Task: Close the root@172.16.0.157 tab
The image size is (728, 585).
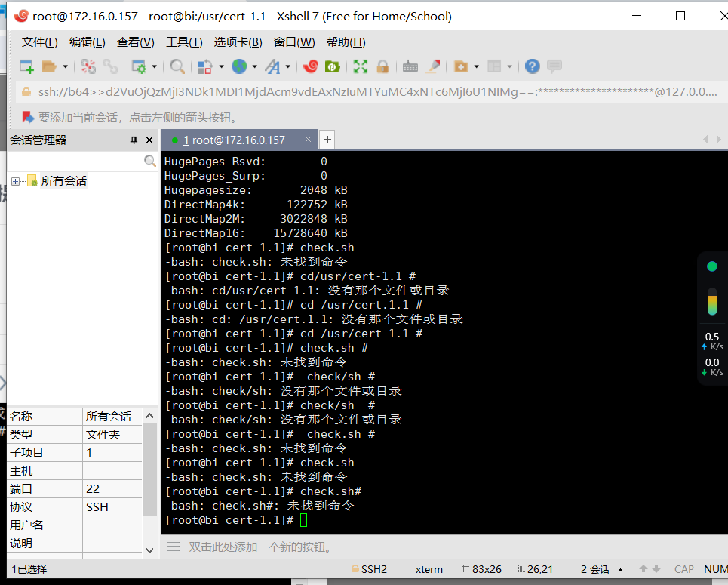Action: tap(308, 140)
